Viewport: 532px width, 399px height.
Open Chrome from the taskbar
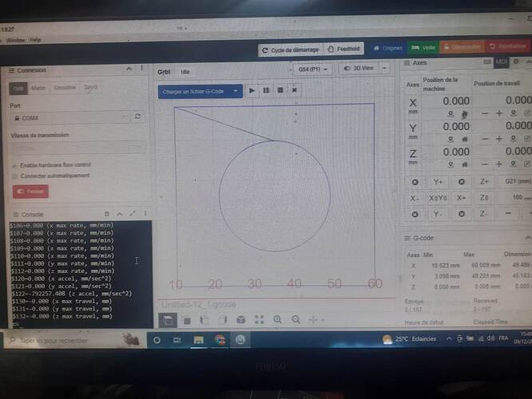[220, 339]
